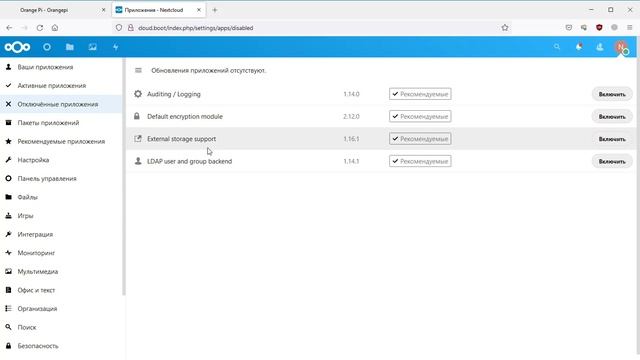The height and width of the screenshot is (360, 640).
Task: Click the recommended badge for LDAP backend
Action: pos(420,161)
